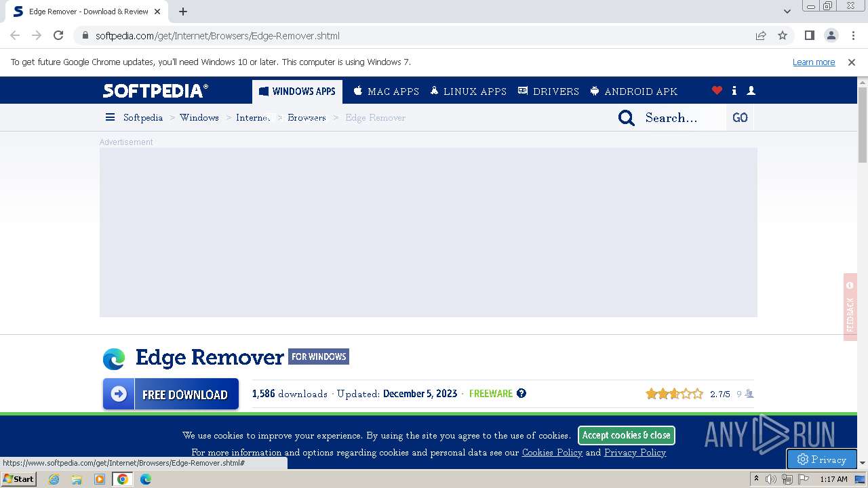This screenshot has height=488, width=868.
Task: Dismiss the Chrome update notice
Action: pyautogui.click(x=852, y=62)
